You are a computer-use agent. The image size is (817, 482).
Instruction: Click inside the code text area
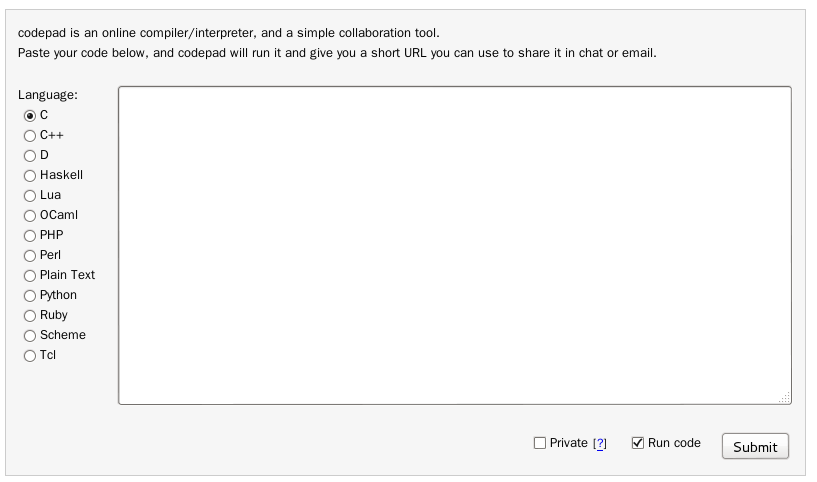(455, 245)
